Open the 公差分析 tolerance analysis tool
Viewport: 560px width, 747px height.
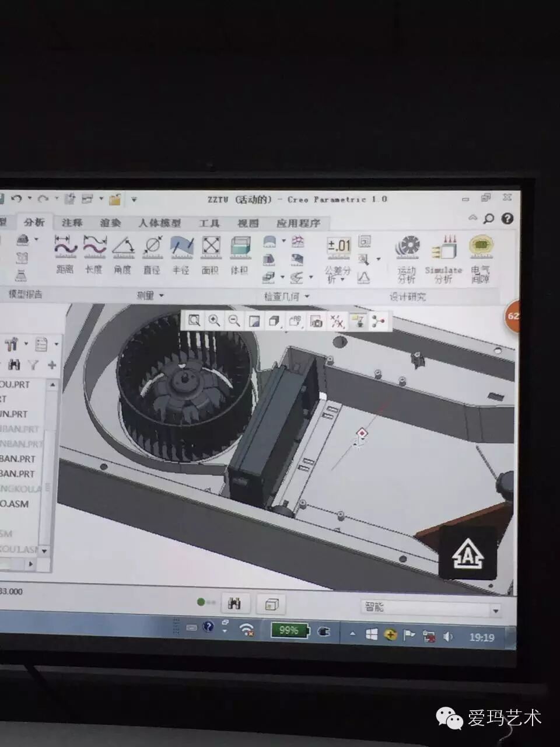click(338, 260)
